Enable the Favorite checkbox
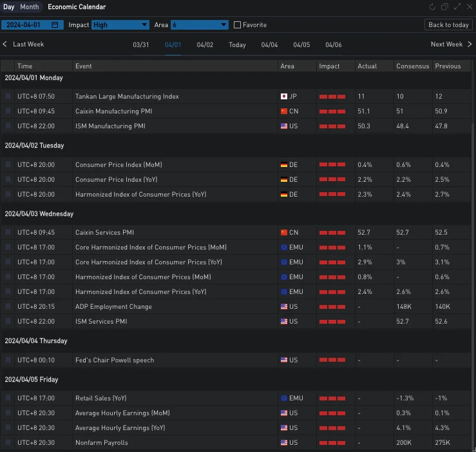Screen dimensions: 476x452 [237, 25]
